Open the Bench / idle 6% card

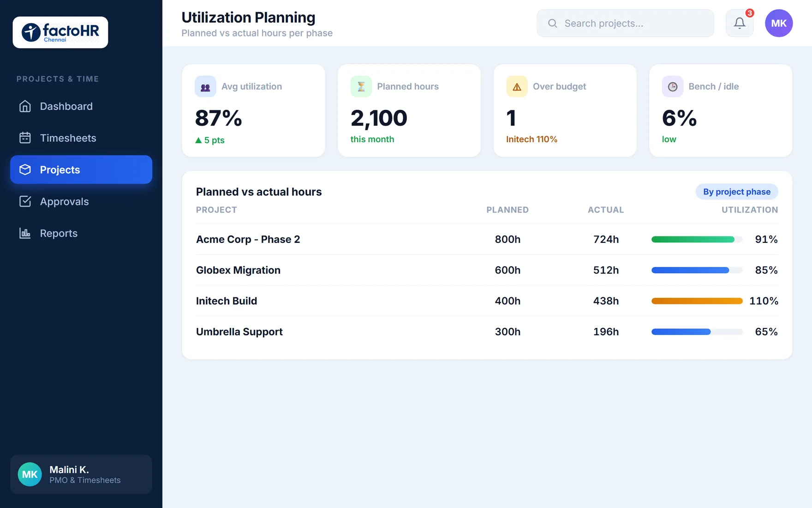(x=721, y=110)
